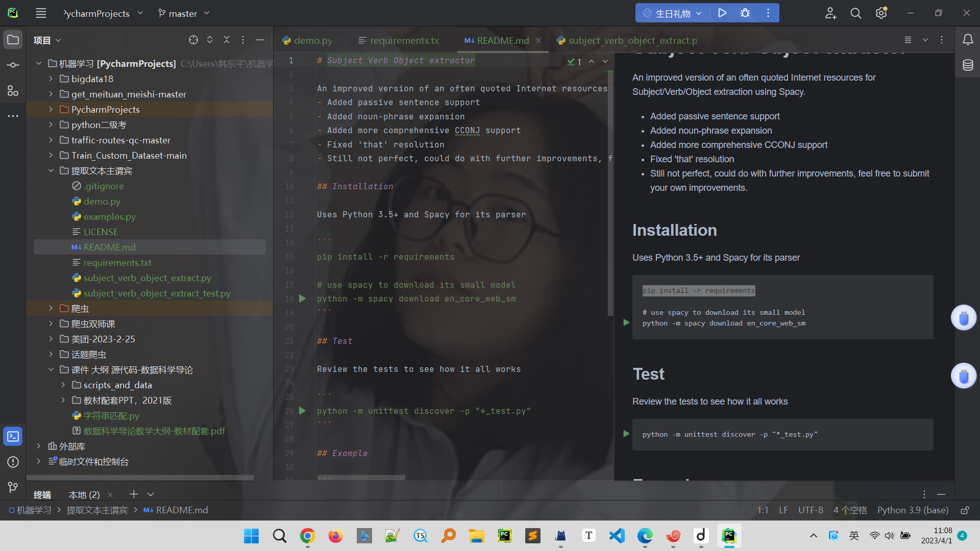Click Select Opened File target icon
The image size is (980, 551).
point(193,40)
